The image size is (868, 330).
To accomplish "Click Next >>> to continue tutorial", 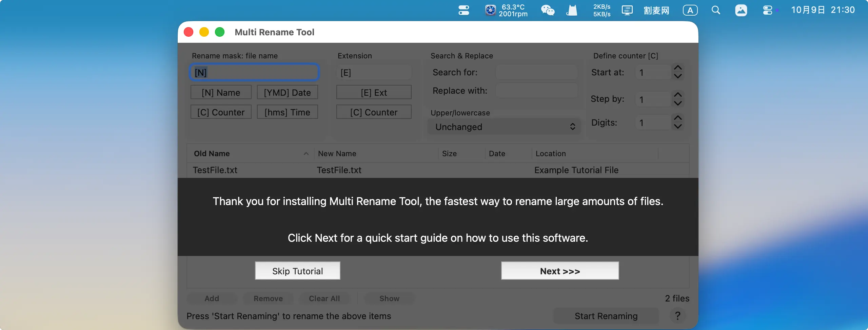I will click(560, 271).
